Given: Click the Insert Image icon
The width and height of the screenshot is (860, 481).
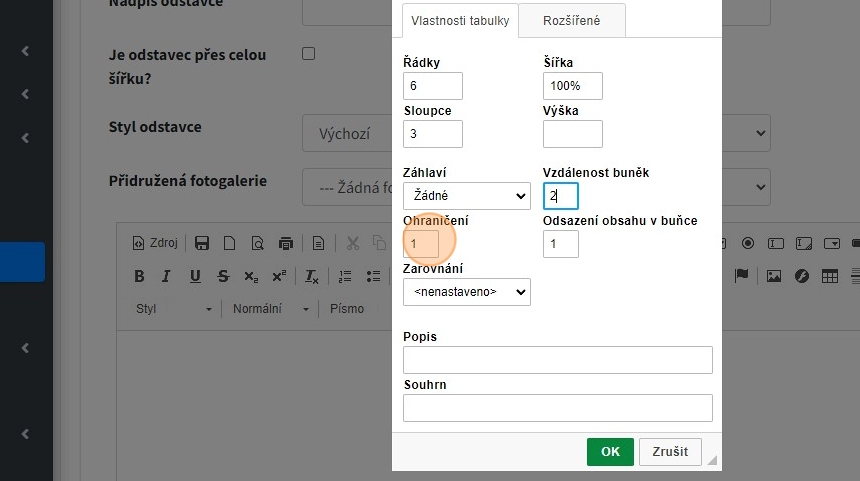Looking at the screenshot, I should 772,276.
